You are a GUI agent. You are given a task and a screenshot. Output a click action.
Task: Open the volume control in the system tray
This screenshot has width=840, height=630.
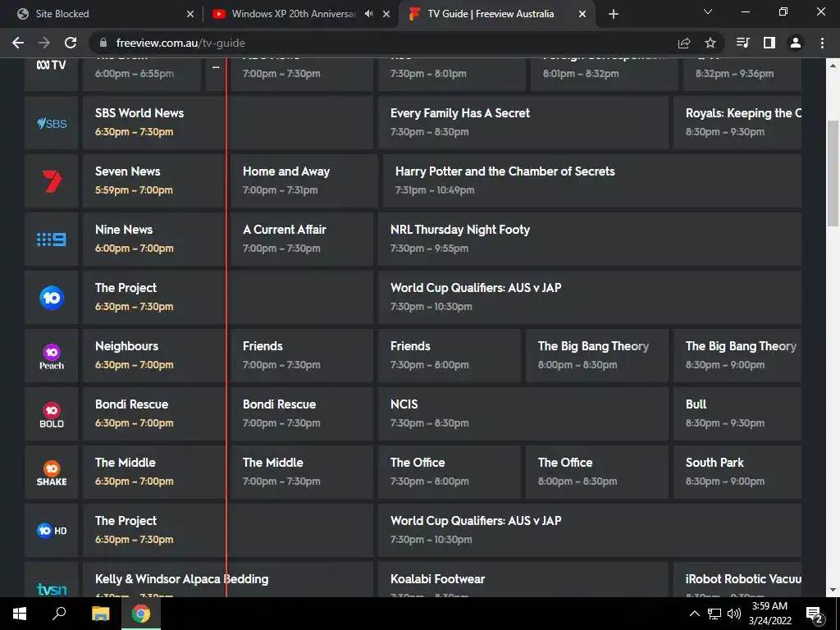(734, 614)
